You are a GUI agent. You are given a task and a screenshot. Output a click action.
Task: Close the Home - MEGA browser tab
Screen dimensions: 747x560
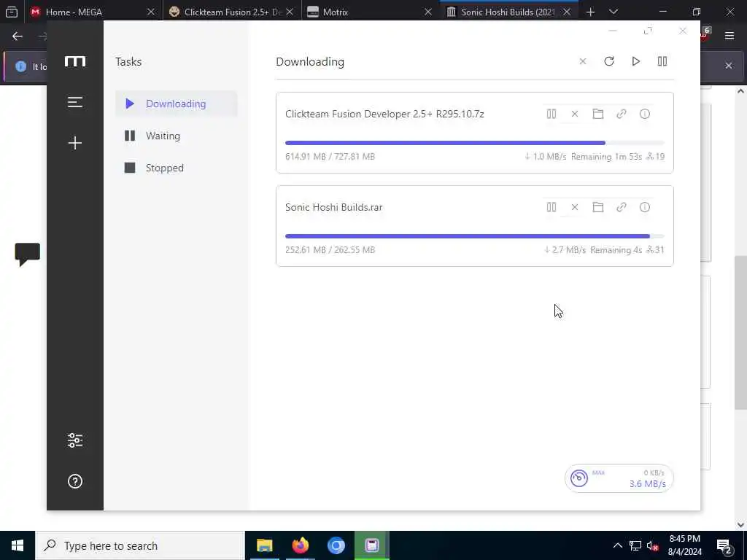pos(150,12)
